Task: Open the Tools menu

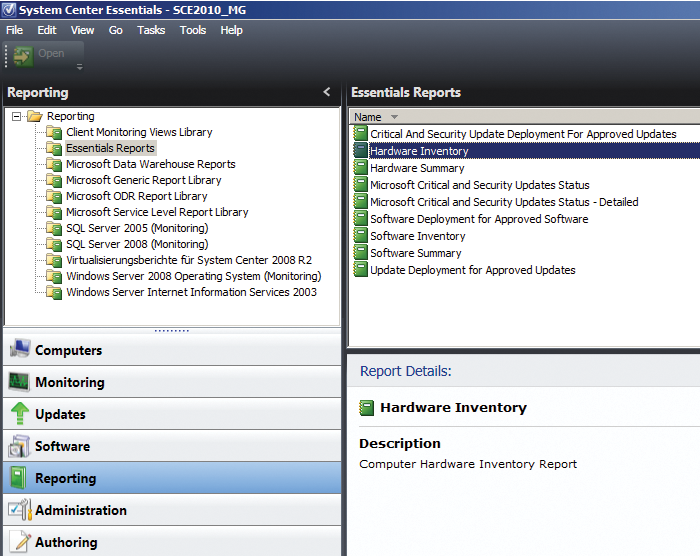Action: point(193,30)
